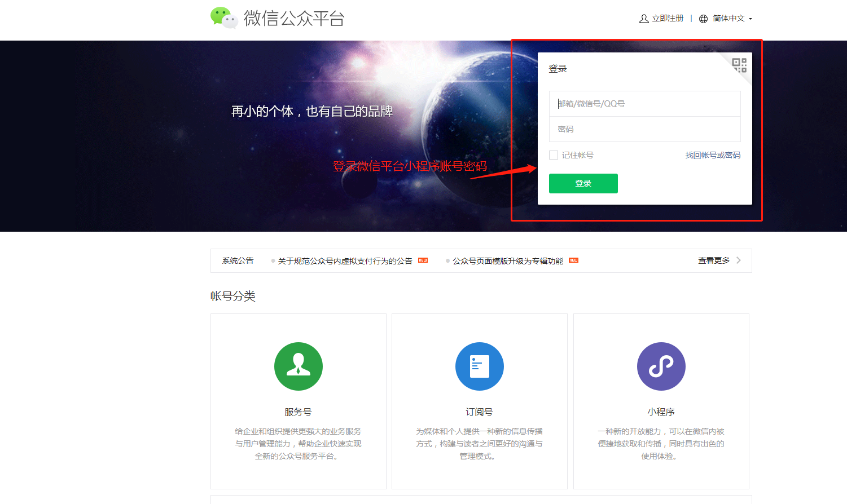Screen dimensions: 847x504
Task: Focus the 邮箱/微信号/QQ号 account field
Action: point(645,104)
